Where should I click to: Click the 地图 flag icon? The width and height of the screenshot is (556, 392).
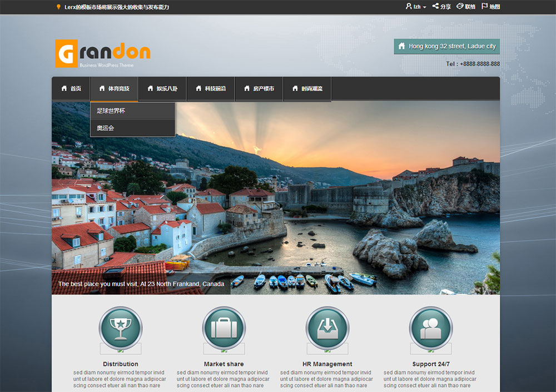484,7
